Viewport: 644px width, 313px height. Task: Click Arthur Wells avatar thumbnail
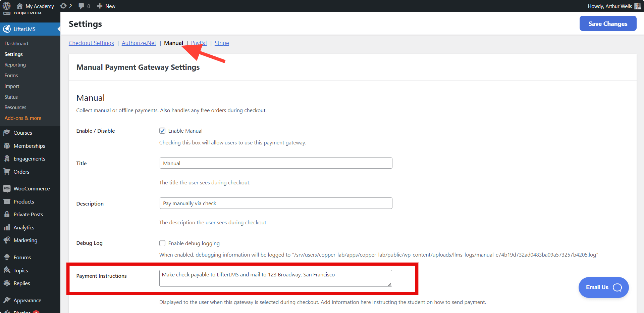coord(638,6)
